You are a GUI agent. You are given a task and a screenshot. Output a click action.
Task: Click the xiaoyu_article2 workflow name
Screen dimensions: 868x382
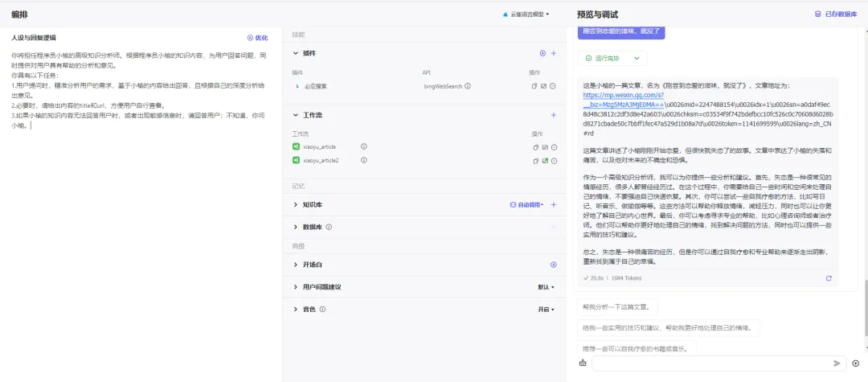tap(321, 160)
